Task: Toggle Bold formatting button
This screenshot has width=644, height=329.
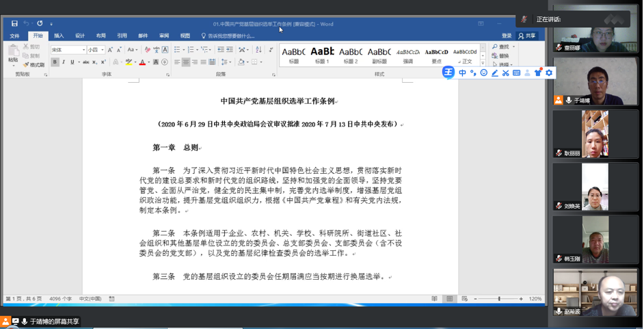Action: (55, 62)
